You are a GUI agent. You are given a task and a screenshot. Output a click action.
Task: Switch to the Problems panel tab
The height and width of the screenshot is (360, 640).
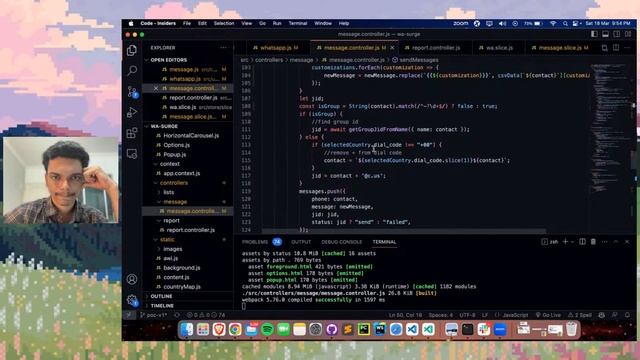pyautogui.click(x=262, y=242)
